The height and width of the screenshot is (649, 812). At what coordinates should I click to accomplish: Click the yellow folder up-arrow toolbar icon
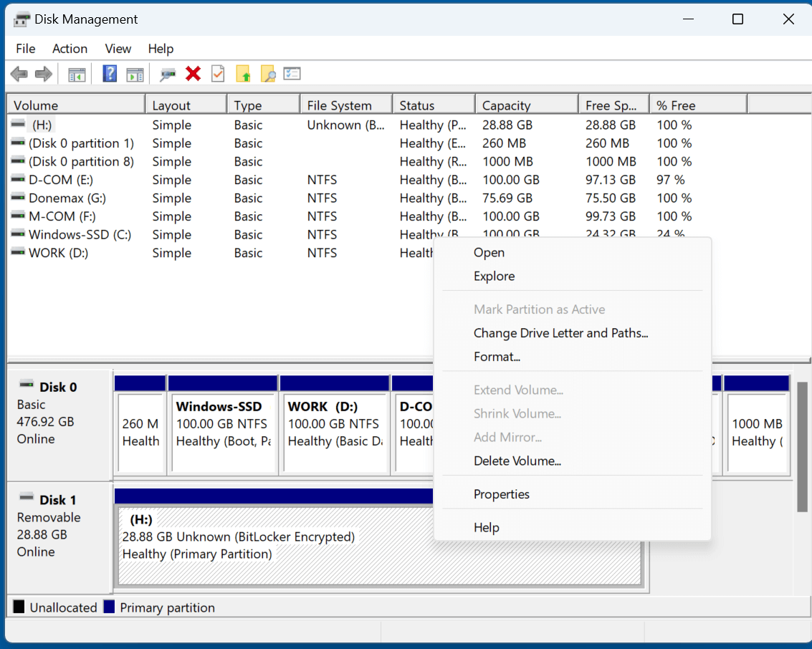[x=242, y=73]
